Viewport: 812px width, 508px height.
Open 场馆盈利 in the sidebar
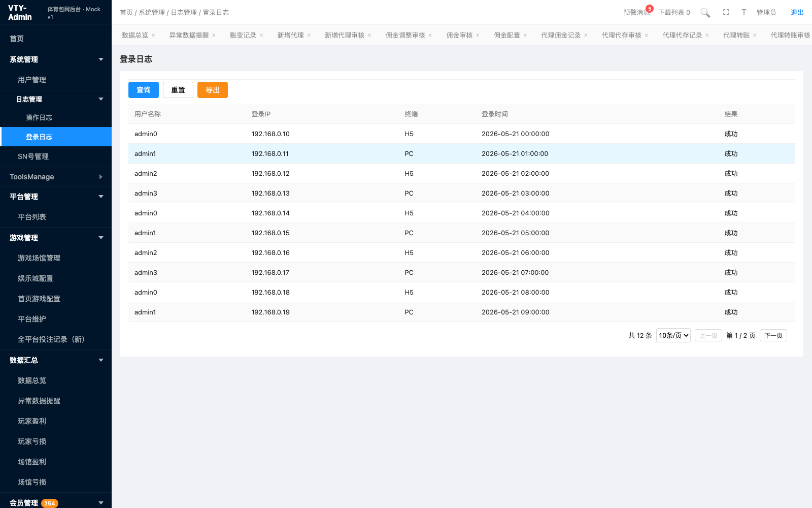(56, 462)
